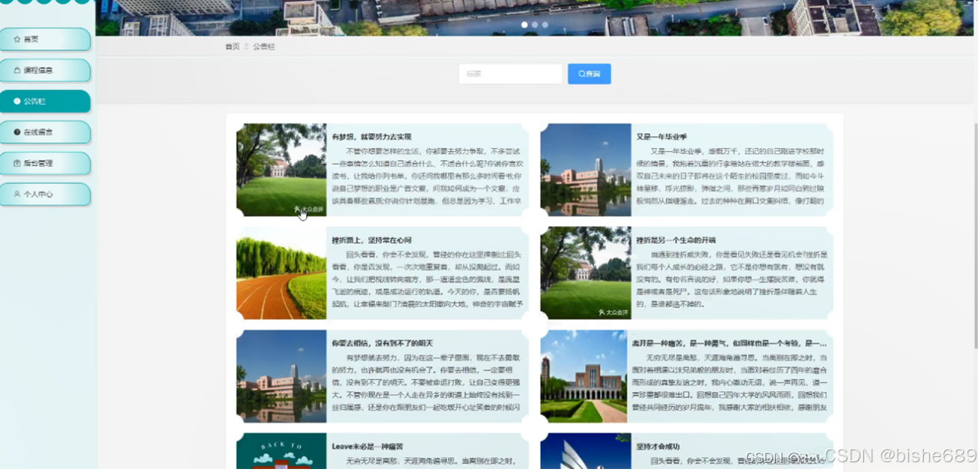The image size is (980, 472).
Task: Click the blue 查询 search button
Action: click(589, 73)
